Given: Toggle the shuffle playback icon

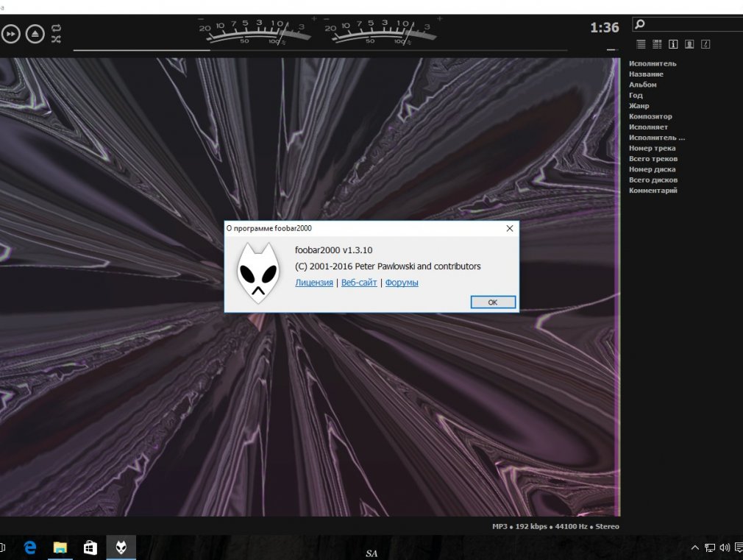Looking at the screenshot, I should pyautogui.click(x=56, y=39).
